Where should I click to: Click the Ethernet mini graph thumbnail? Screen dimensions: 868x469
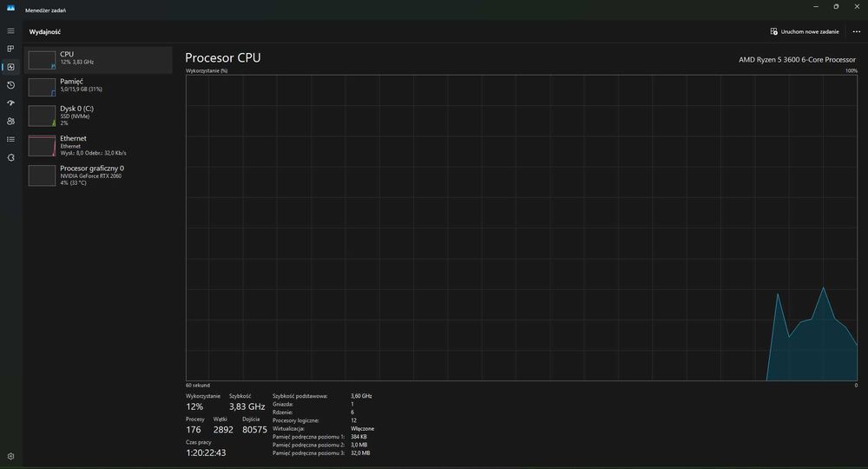(x=42, y=146)
